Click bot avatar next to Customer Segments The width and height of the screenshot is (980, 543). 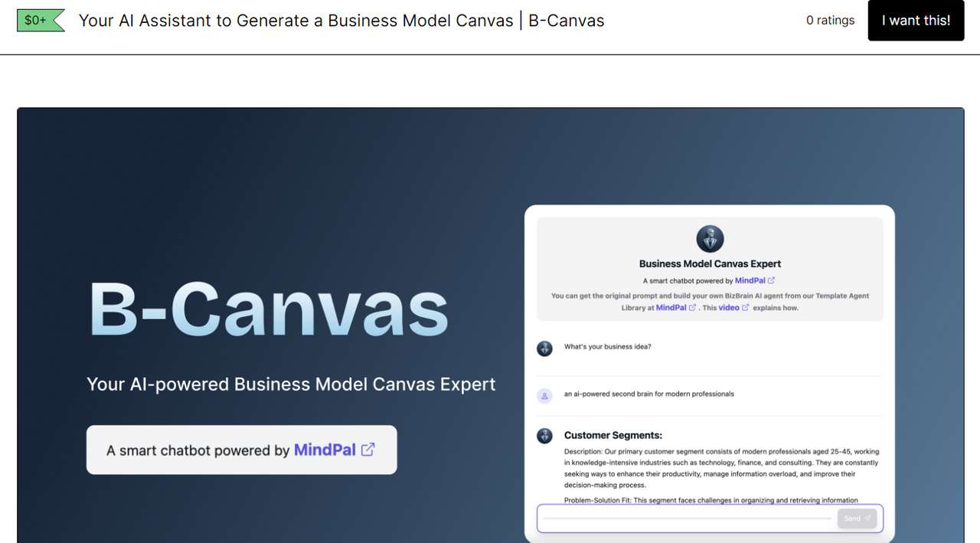point(544,436)
